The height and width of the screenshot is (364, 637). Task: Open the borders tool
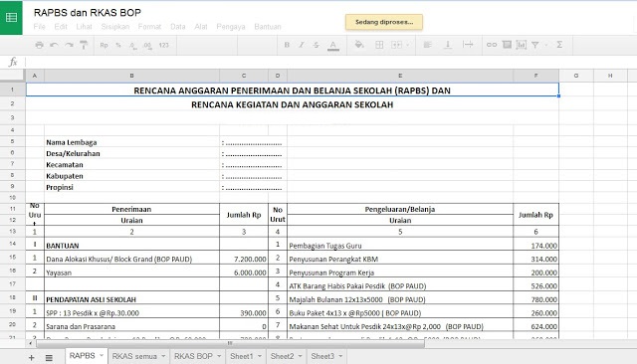[379, 45]
